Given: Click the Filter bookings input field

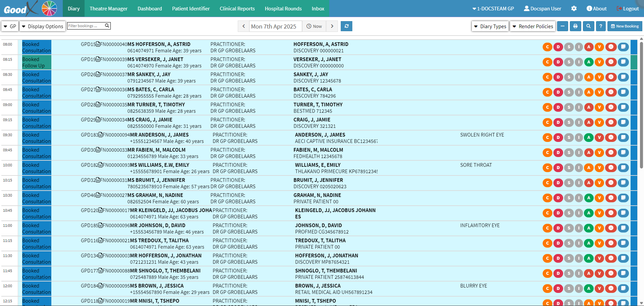Looking at the screenshot, I should [x=86, y=26].
